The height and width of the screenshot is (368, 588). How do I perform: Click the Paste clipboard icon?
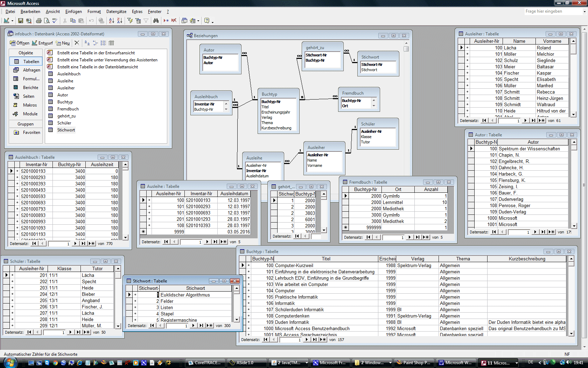81,21
